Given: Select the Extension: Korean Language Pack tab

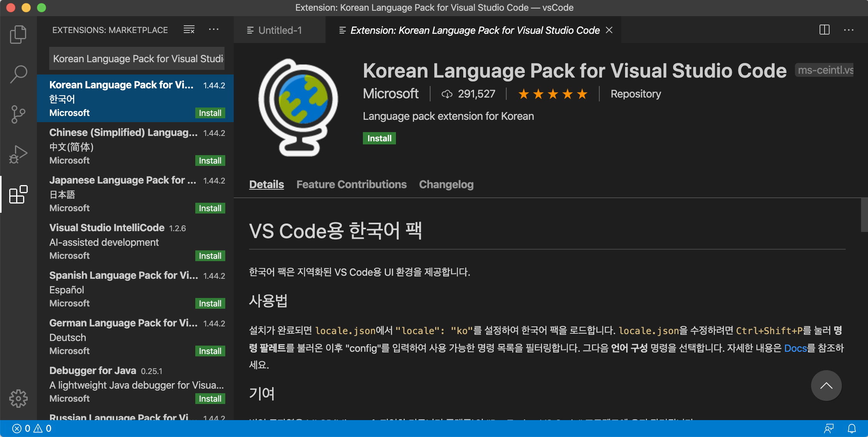Looking at the screenshot, I should pyautogui.click(x=474, y=30).
